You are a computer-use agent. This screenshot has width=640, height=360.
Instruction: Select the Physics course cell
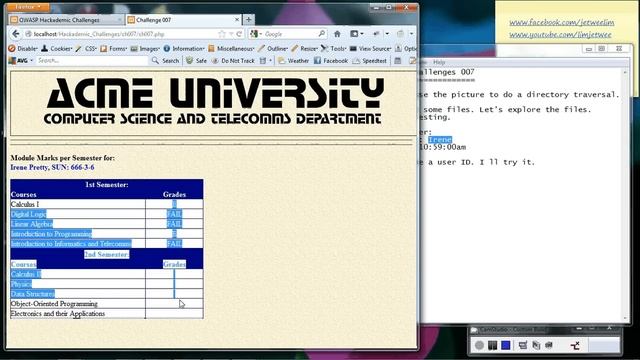pos(78,284)
